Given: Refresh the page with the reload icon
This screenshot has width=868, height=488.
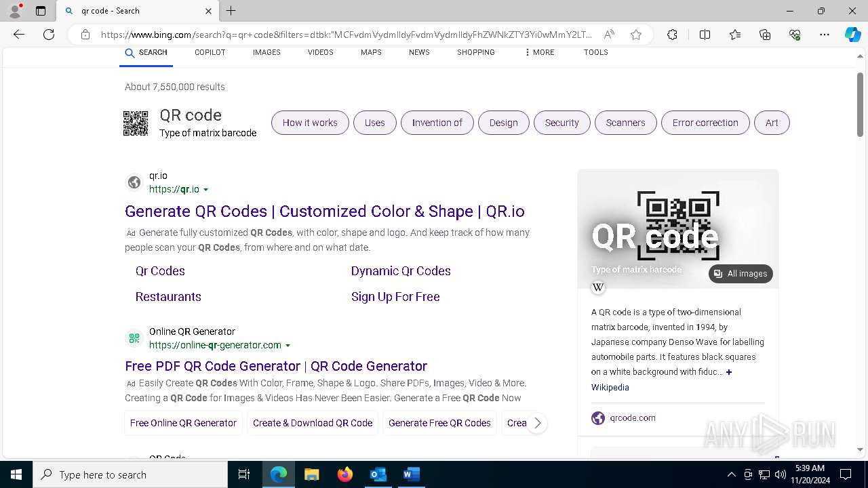Looking at the screenshot, I should pyautogui.click(x=49, y=35).
